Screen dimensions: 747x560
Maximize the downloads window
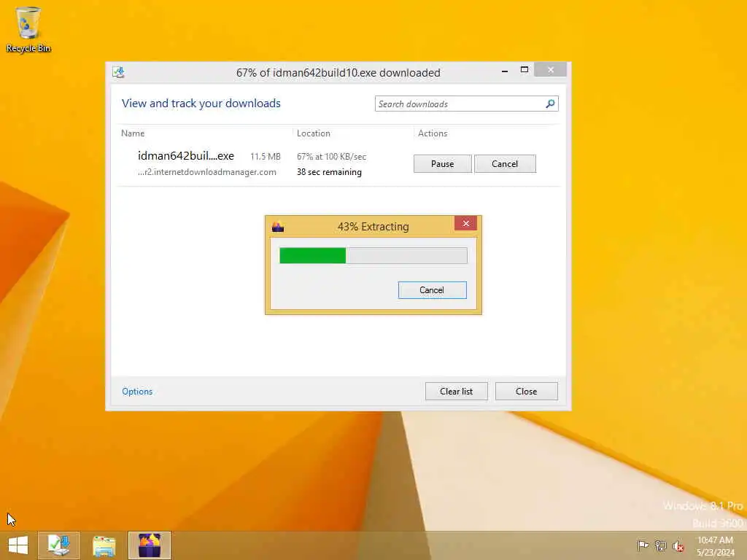(524, 70)
